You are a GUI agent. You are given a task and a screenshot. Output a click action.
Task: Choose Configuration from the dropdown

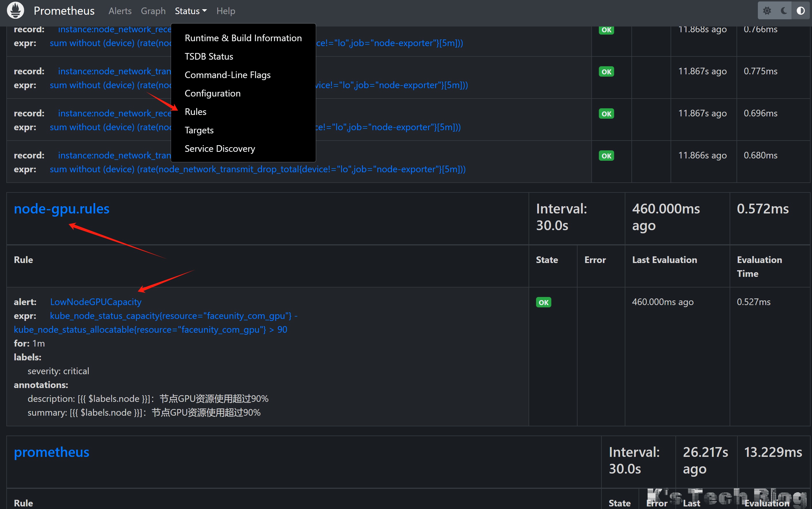tap(212, 93)
